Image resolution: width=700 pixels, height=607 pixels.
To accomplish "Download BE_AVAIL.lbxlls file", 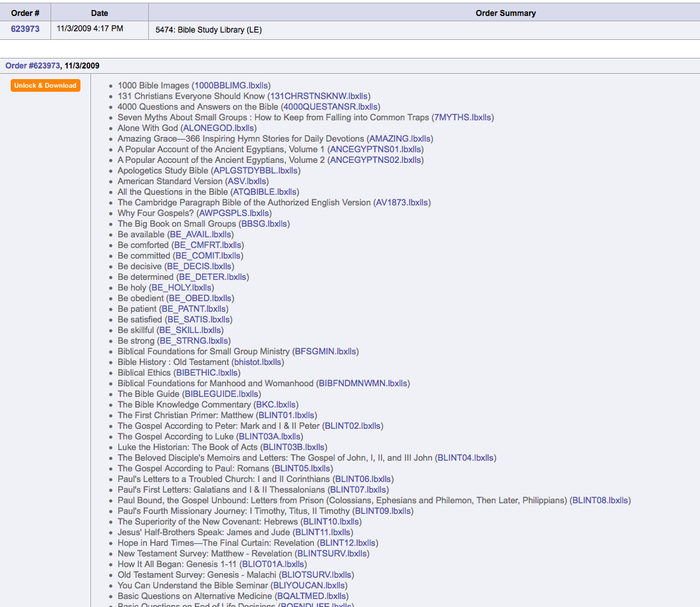I will (201, 234).
